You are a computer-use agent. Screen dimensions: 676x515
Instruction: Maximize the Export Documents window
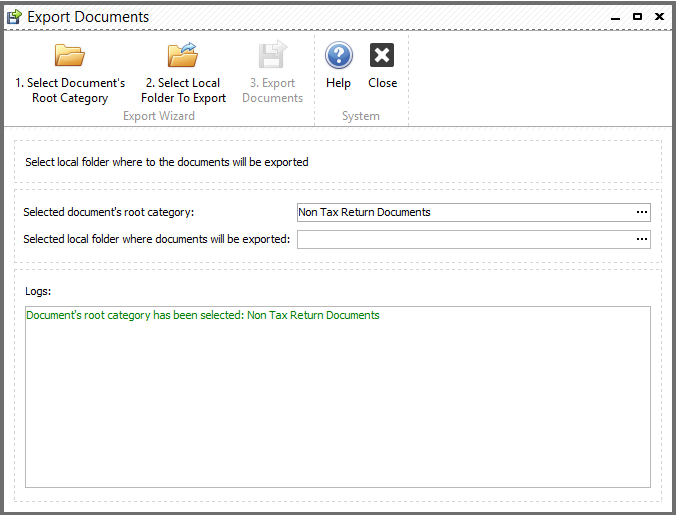[x=637, y=16]
